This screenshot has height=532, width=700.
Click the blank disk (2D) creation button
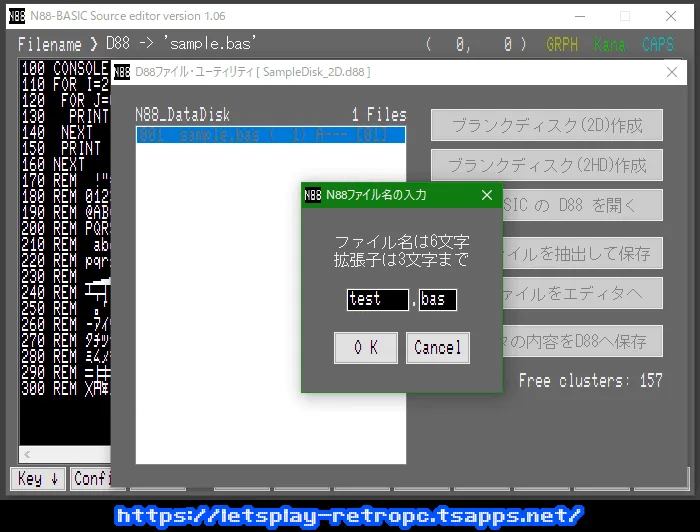547,126
